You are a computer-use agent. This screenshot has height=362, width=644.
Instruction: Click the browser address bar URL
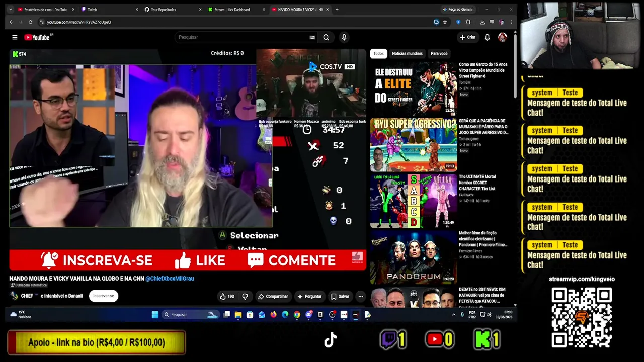[79, 22]
